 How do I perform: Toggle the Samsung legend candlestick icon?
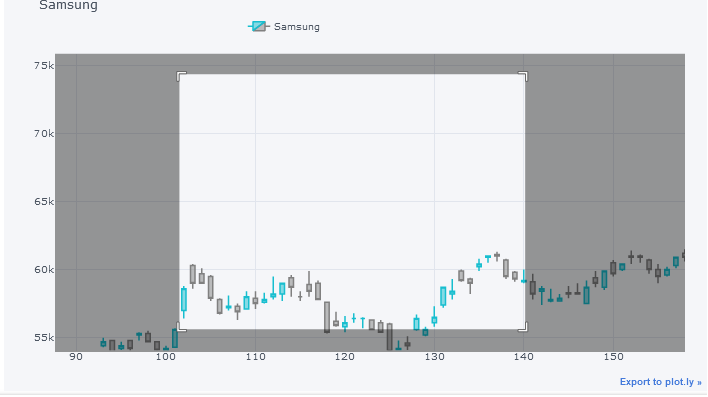pos(259,26)
